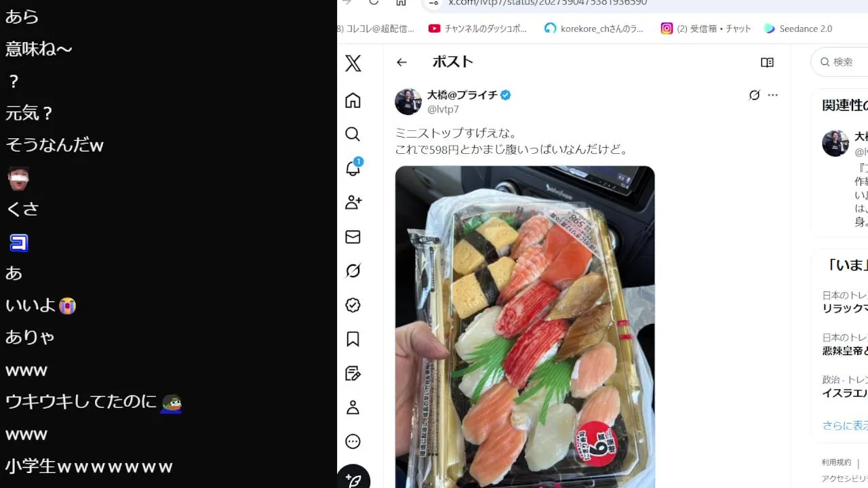The image size is (868, 488).
Task: Open Grok icon in the sidebar
Action: pyautogui.click(x=353, y=271)
